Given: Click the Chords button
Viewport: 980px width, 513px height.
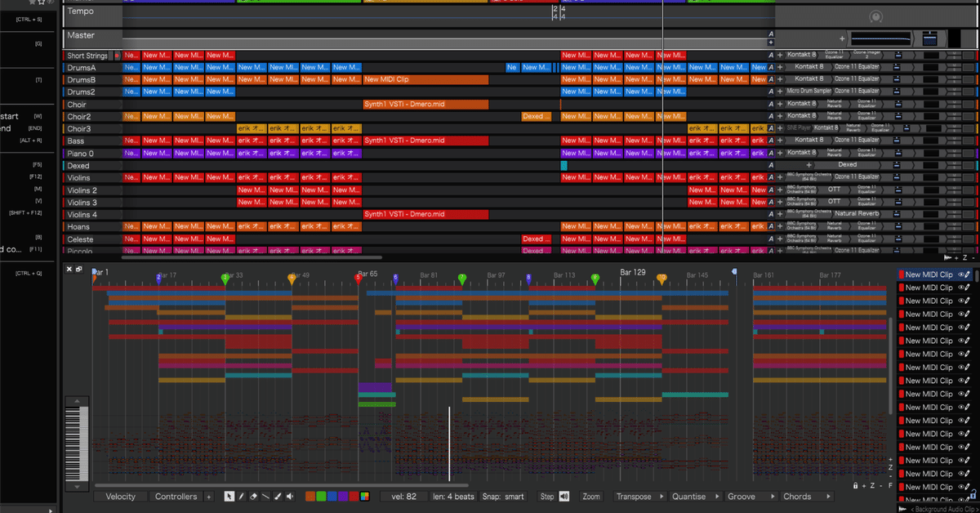Looking at the screenshot, I should (799, 496).
